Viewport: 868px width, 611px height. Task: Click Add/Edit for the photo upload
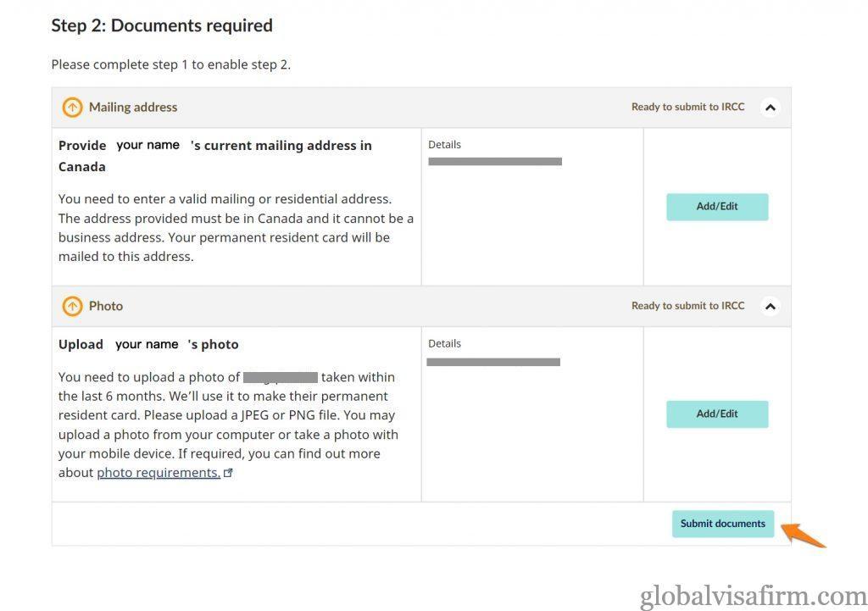click(x=717, y=414)
